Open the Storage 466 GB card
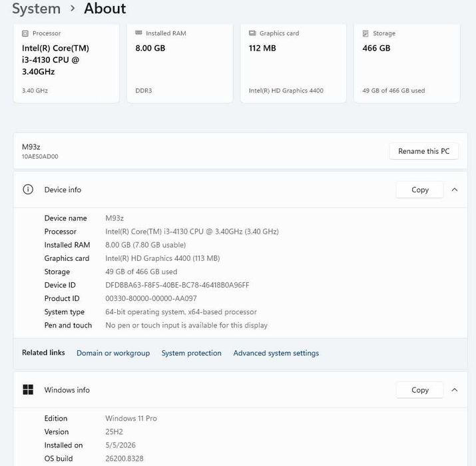Screen dimensions: 476x466 407,63
